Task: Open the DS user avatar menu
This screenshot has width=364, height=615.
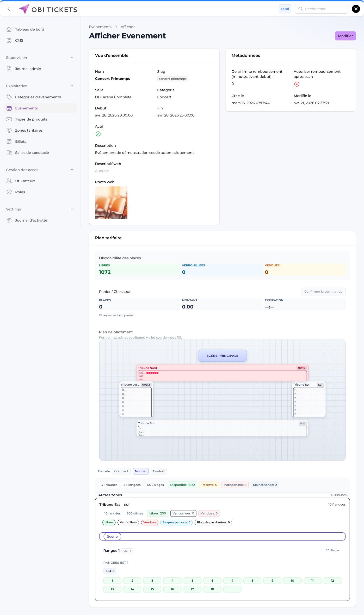Action: click(x=356, y=9)
